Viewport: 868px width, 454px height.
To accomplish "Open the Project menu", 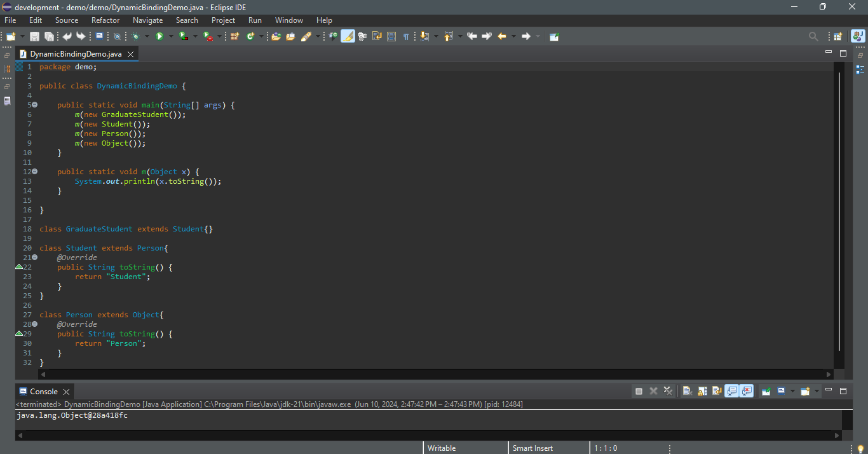I will click(x=224, y=20).
